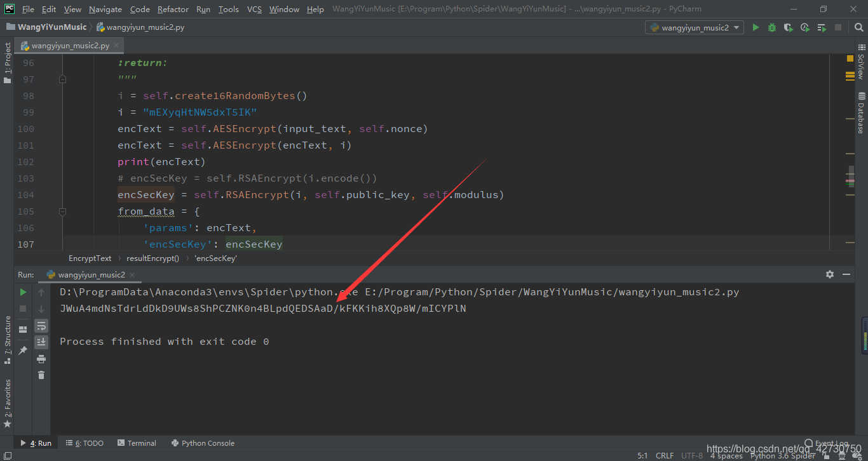
Task: Open the Tools menu
Action: coord(228,9)
